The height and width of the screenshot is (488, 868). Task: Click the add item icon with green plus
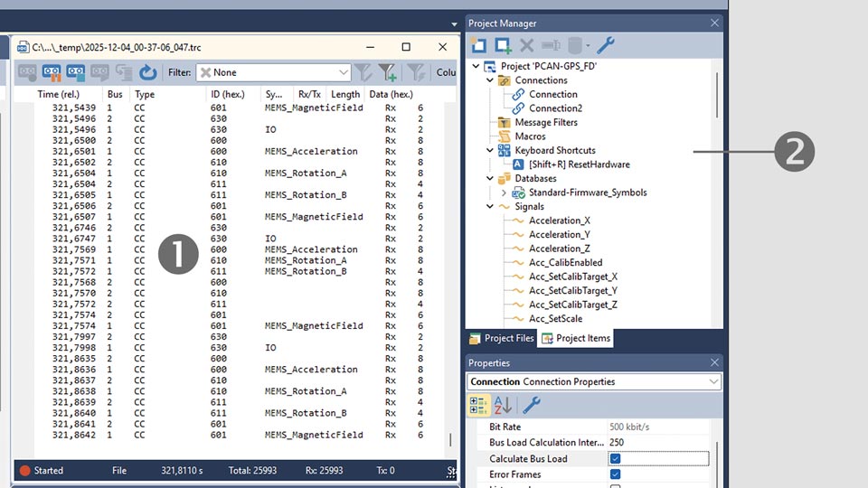coord(503,45)
